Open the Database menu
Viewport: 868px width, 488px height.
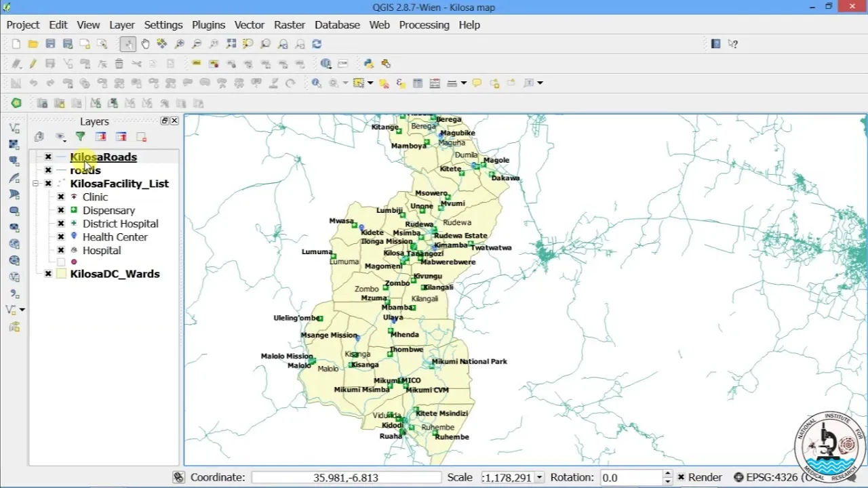point(337,24)
